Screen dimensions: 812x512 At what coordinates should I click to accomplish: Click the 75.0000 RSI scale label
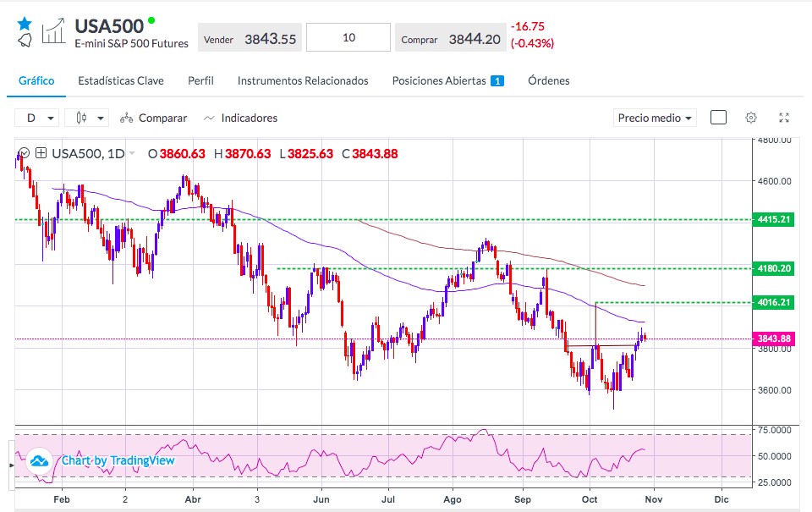click(x=774, y=430)
